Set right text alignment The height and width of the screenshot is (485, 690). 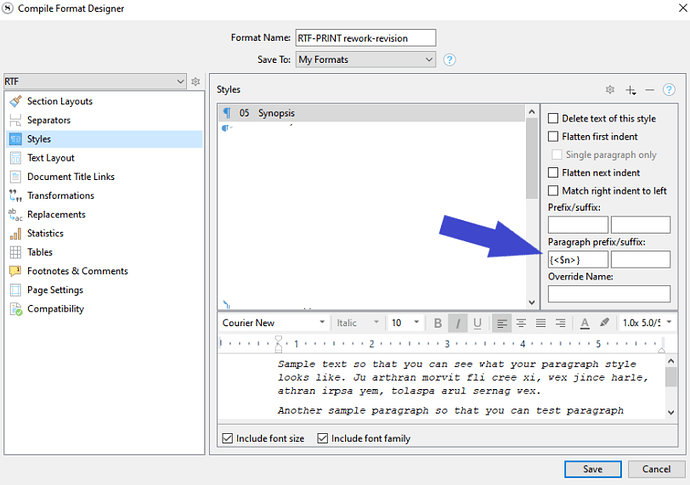pyautogui.click(x=560, y=323)
